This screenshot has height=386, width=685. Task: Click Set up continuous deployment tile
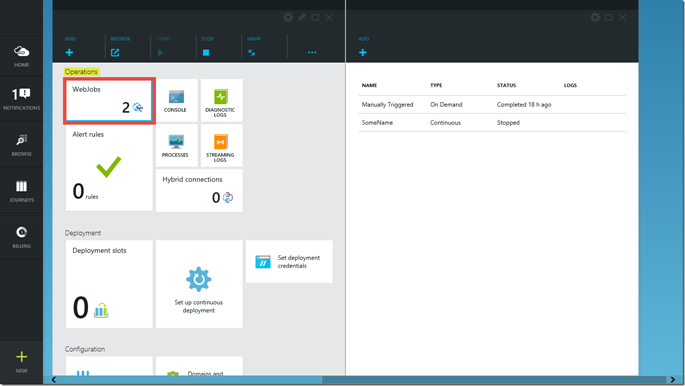pos(199,284)
